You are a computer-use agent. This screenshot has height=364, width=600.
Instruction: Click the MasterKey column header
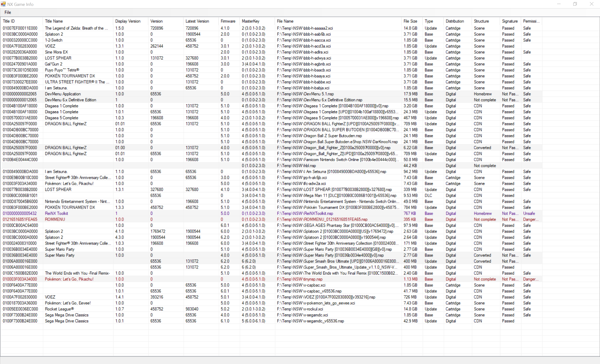pos(250,21)
